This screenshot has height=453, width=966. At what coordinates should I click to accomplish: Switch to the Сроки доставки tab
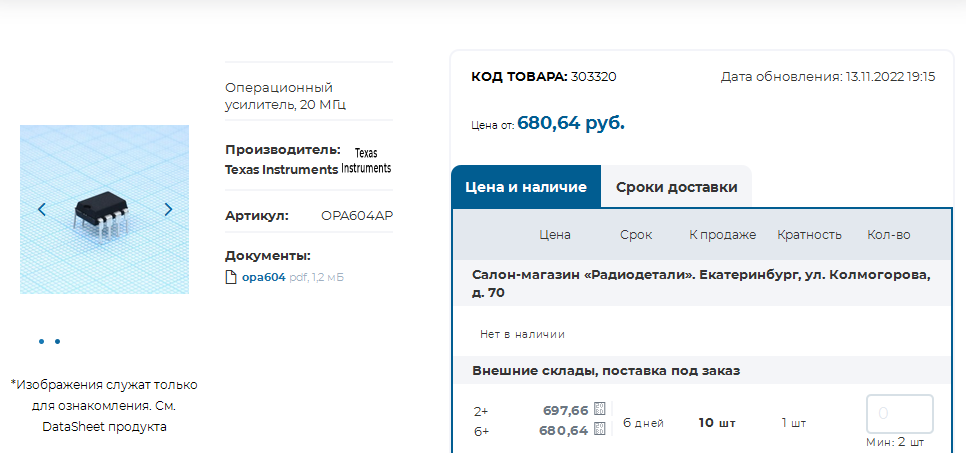coord(676,187)
